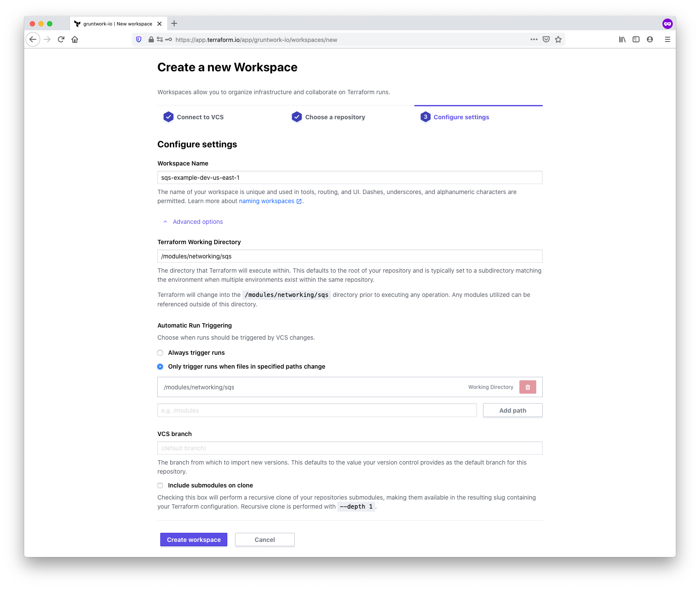The image size is (700, 589).
Task: Select Always trigger runs
Action: [x=160, y=353]
